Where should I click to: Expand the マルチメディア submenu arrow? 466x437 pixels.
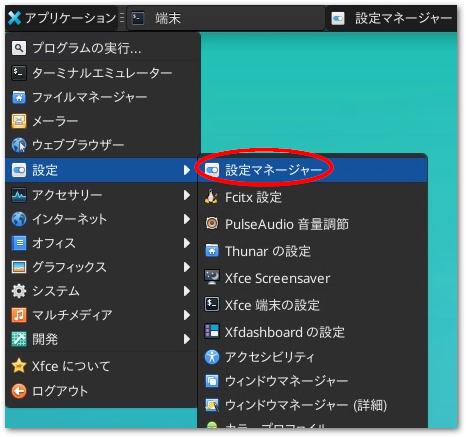tap(187, 315)
